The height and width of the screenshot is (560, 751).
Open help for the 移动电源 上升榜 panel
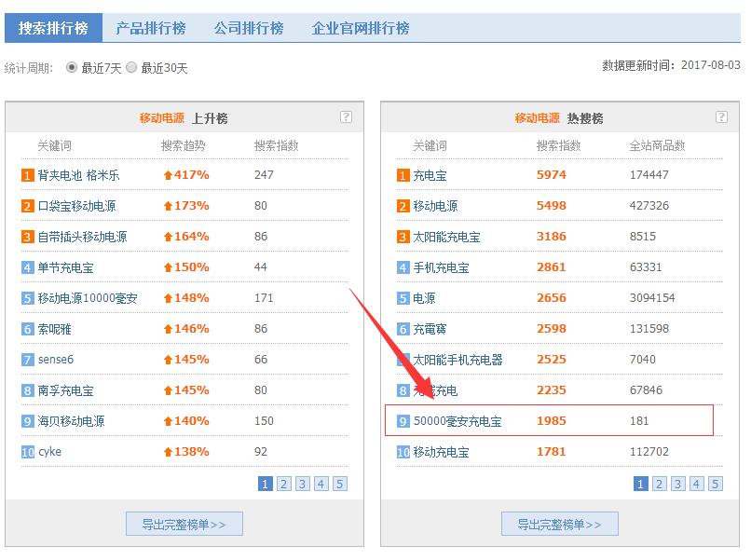click(x=346, y=117)
